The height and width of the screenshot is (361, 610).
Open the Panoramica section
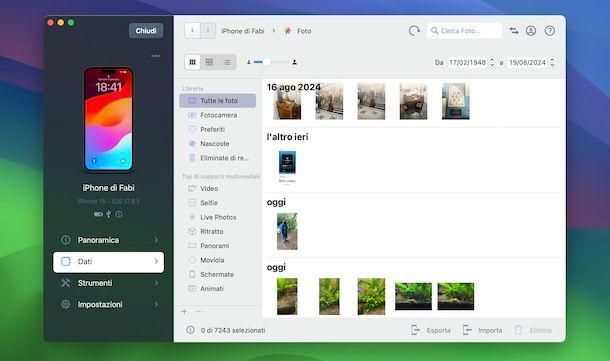[x=109, y=240]
